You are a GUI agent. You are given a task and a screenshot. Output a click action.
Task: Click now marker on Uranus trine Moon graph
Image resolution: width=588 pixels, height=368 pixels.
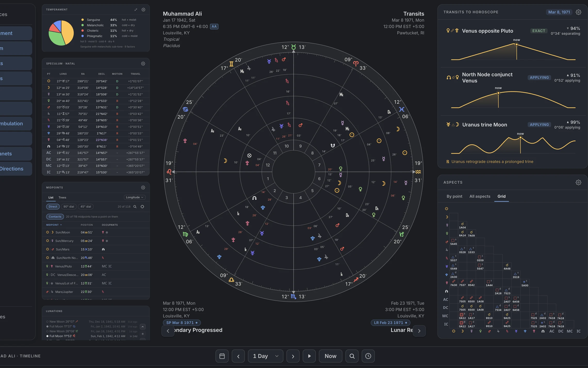(520, 138)
